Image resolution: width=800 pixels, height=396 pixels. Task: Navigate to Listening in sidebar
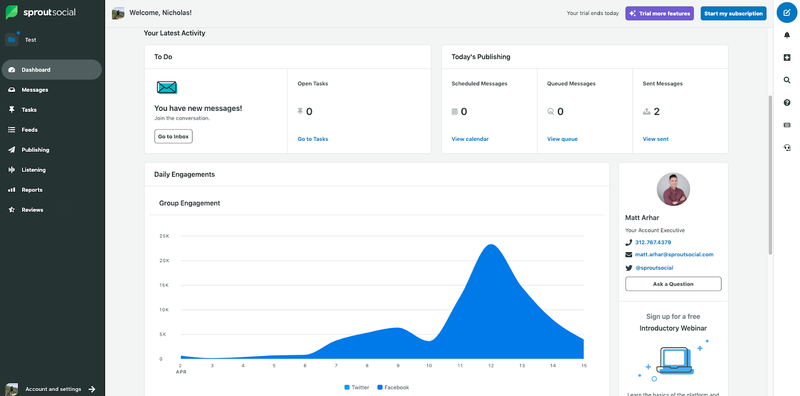[x=52, y=170]
